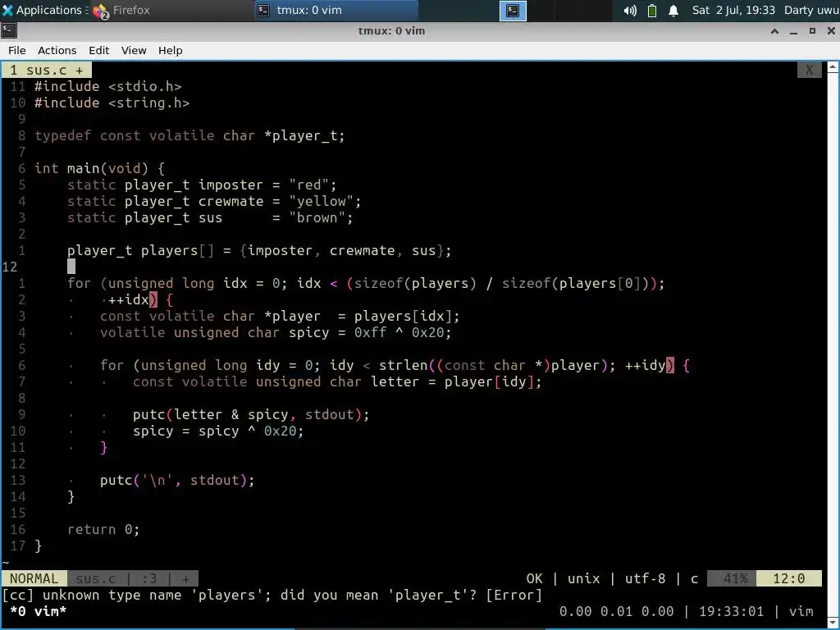Click 'sizeof(players[0])' in the for loop
The image size is (840, 630).
[x=574, y=283]
